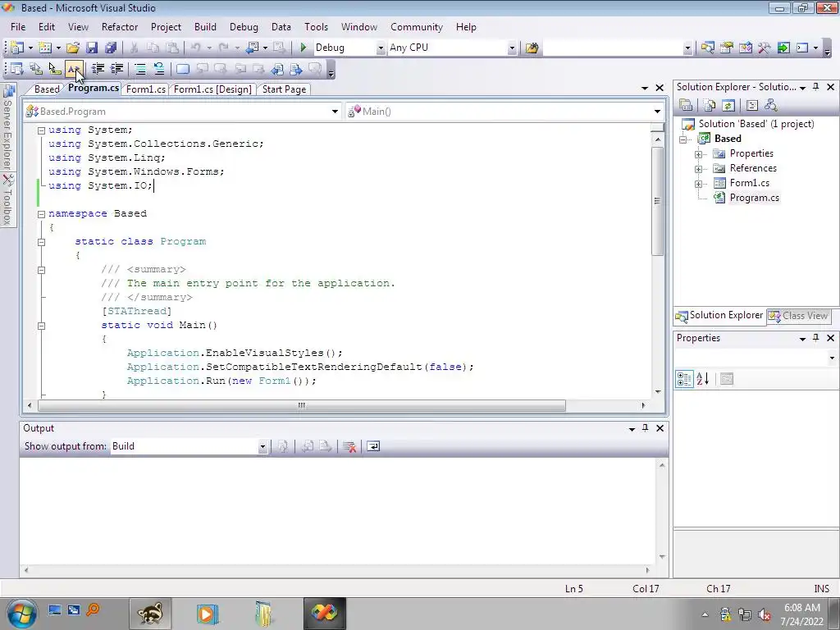Click the code editor horizontal scrollbar thumb
The width and height of the screenshot is (840, 630).
302,405
